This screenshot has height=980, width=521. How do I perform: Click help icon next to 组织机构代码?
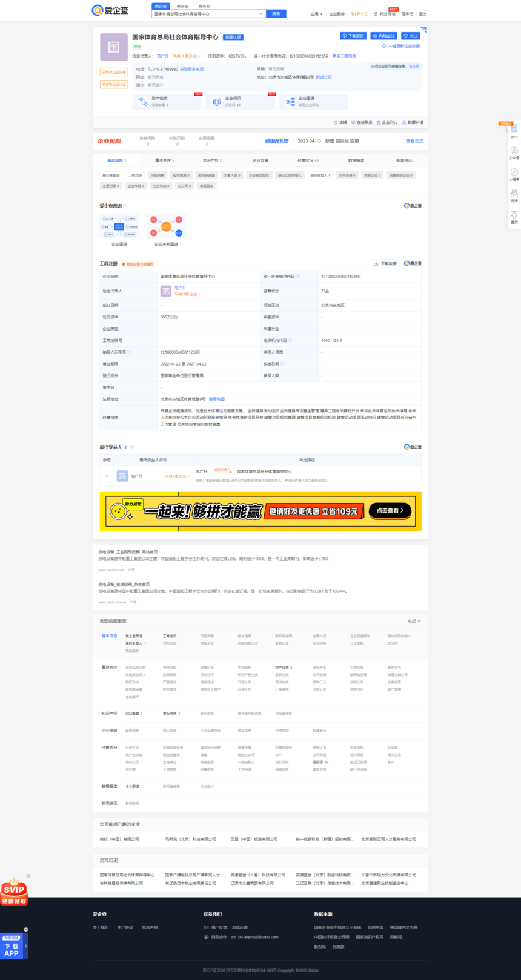pyautogui.click(x=290, y=340)
